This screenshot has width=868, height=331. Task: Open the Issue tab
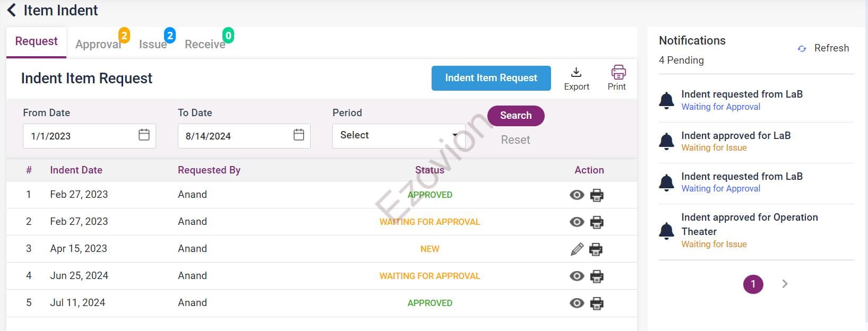pyautogui.click(x=153, y=44)
